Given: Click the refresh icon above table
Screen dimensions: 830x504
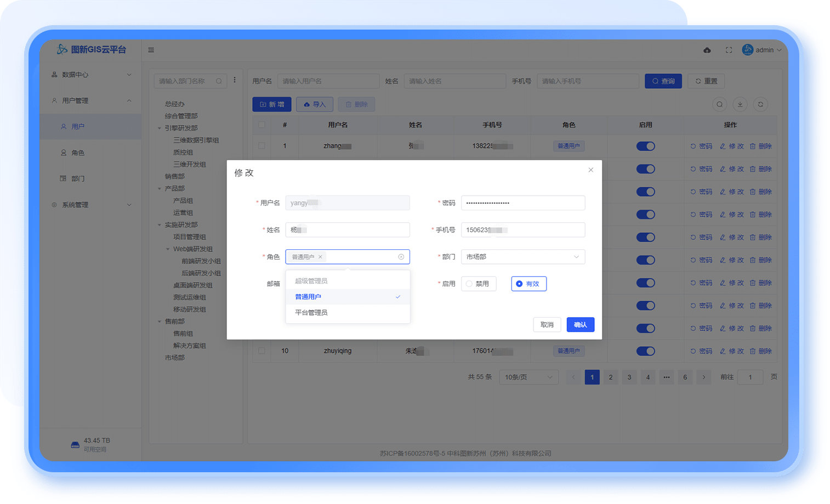Looking at the screenshot, I should pyautogui.click(x=760, y=105).
